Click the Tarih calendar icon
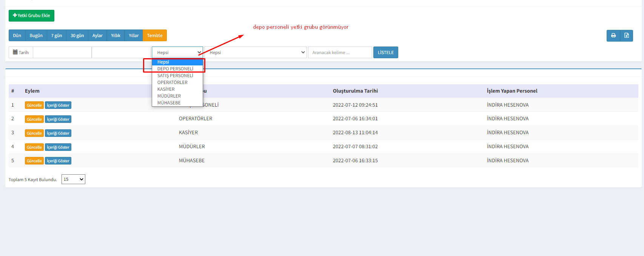The image size is (644, 256). click(15, 53)
